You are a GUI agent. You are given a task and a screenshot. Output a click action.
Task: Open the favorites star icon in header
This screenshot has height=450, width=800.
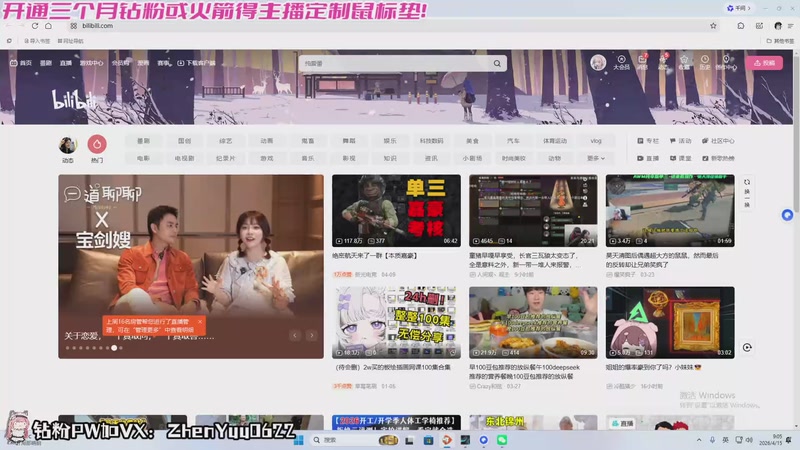point(684,63)
